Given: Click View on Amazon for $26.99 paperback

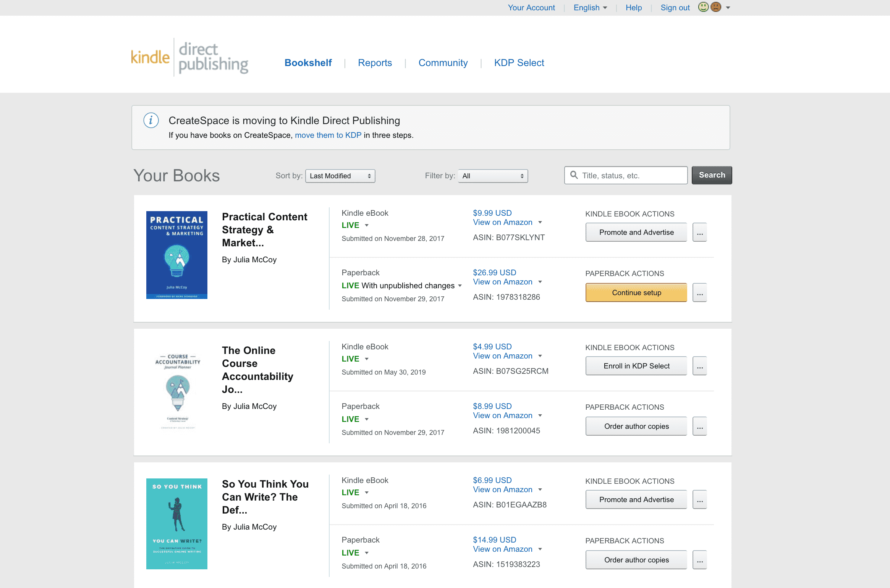Looking at the screenshot, I should 503,282.
